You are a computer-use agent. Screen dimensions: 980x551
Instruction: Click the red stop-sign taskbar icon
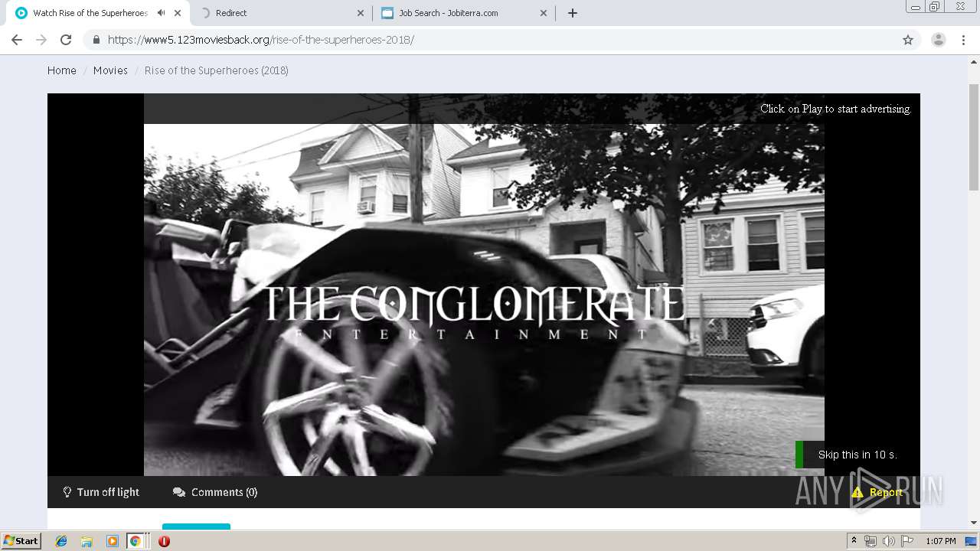click(164, 541)
